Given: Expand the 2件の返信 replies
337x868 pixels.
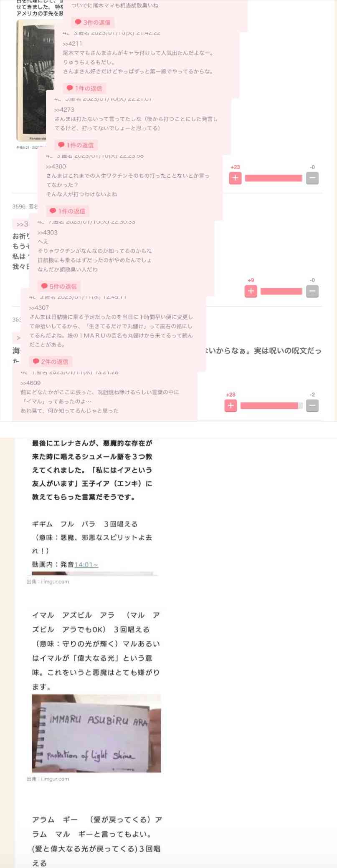Looking at the screenshot, I should click(51, 362).
